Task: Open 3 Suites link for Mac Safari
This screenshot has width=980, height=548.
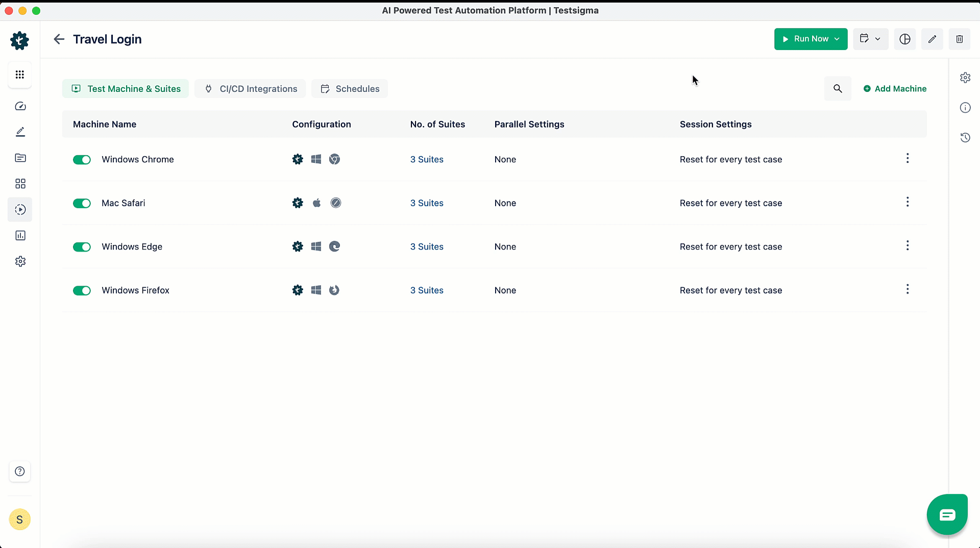Action: (x=427, y=203)
